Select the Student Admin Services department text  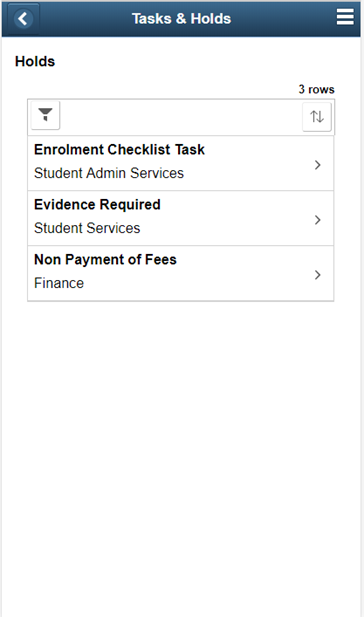point(109,173)
